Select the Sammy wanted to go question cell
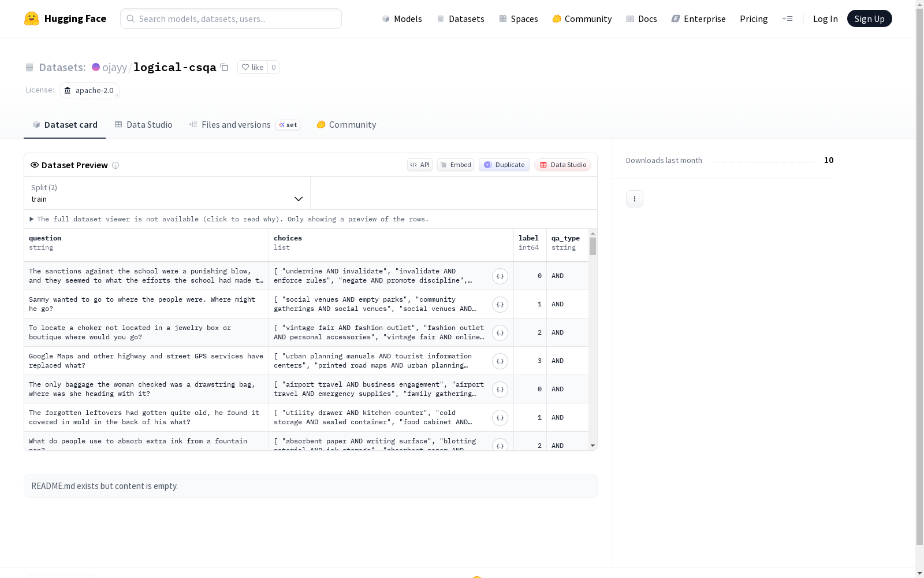The height and width of the screenshot is (578, 924). coord(147,304)
